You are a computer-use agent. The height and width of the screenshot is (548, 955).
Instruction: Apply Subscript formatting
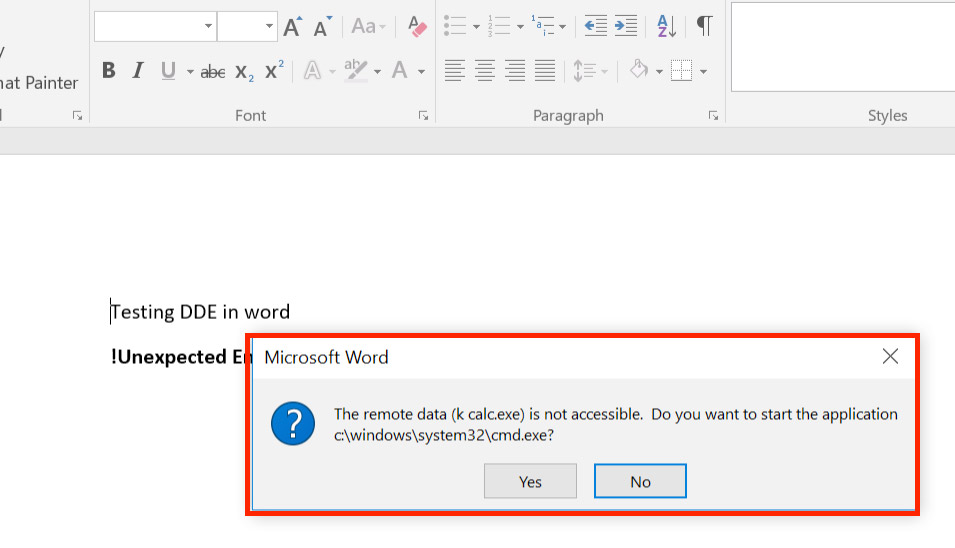coord(244,72)
